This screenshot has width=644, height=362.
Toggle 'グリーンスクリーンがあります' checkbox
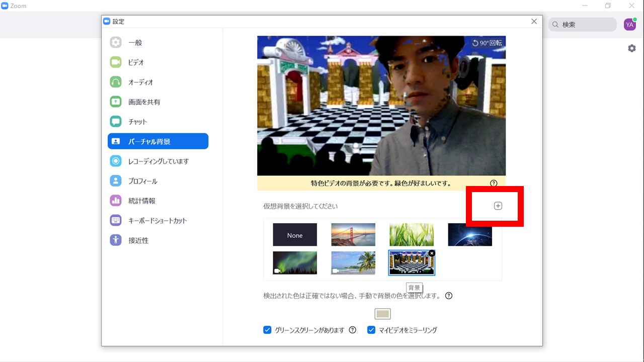pyautogui.click(x=268, y=330)
